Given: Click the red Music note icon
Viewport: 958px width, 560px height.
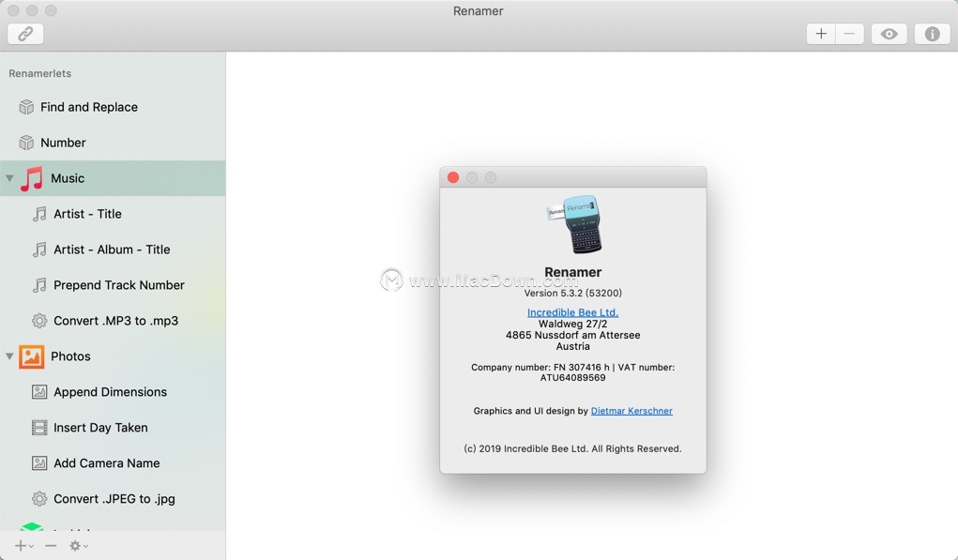Looking at the screenshot, I should 32,178.
